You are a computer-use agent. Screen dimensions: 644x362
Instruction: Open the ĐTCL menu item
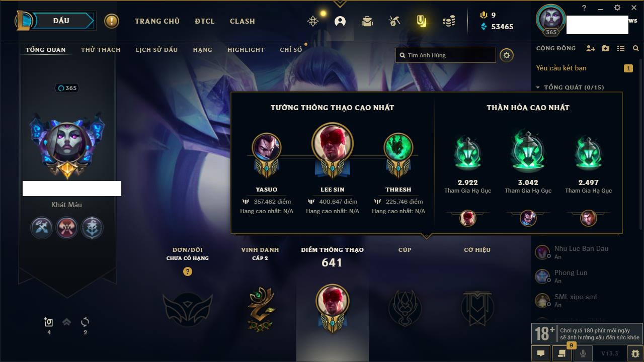tap(205, 21)
